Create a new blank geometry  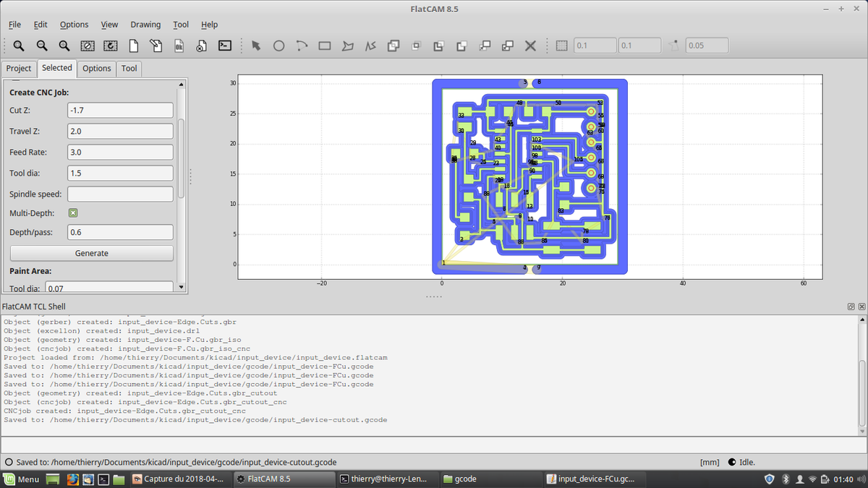133,46
